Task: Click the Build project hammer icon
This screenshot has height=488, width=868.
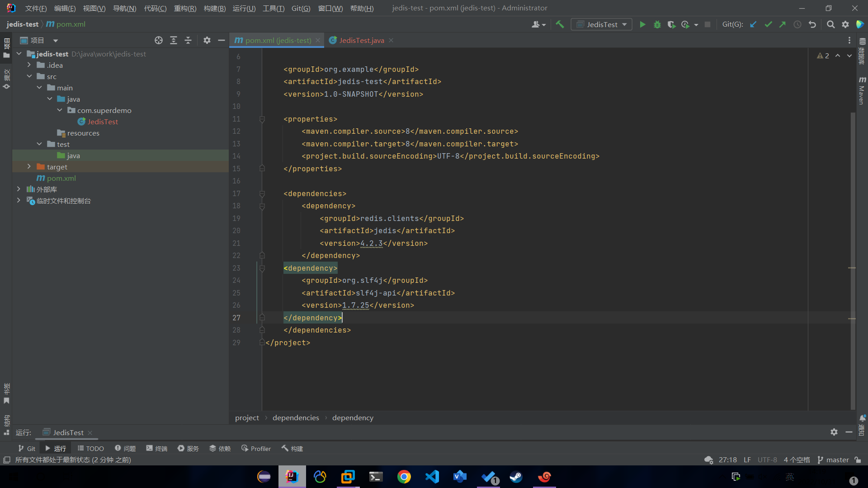Action: 560,24
